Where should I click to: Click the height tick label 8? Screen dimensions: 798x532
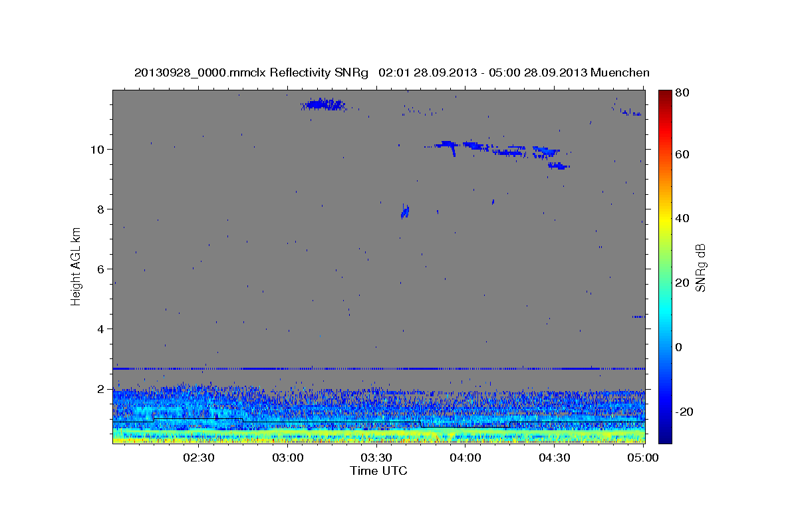(x=101, y=209)
